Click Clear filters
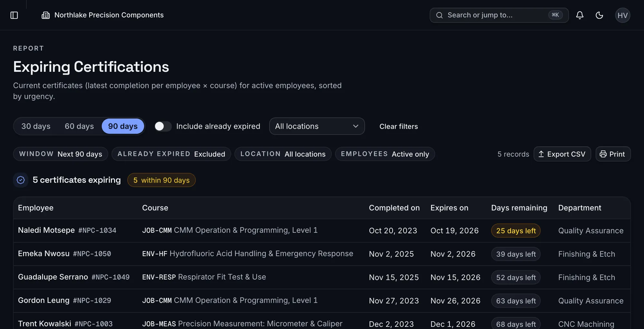Viewport: 644px width, 329px height. [398, 127]
